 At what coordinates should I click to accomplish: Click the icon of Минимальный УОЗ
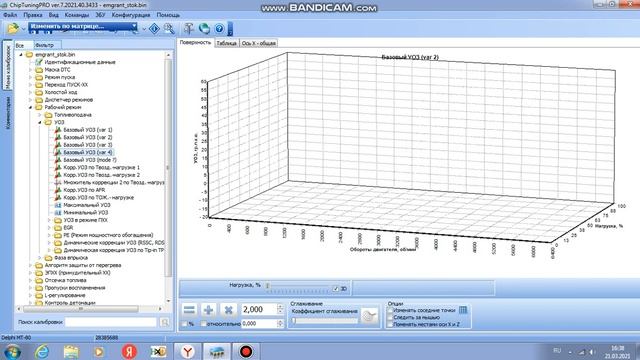[58, 212]
